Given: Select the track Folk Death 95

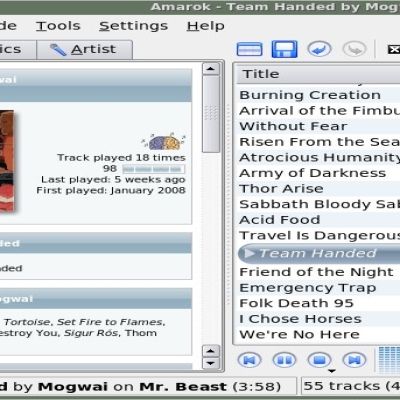Looking at the screenshot, I should coord(318,303).
